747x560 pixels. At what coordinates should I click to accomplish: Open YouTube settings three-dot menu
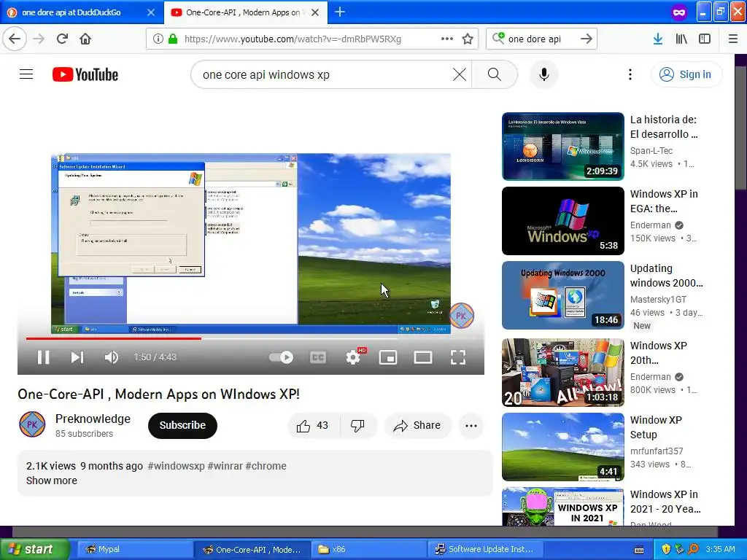[x=630, y=74]
